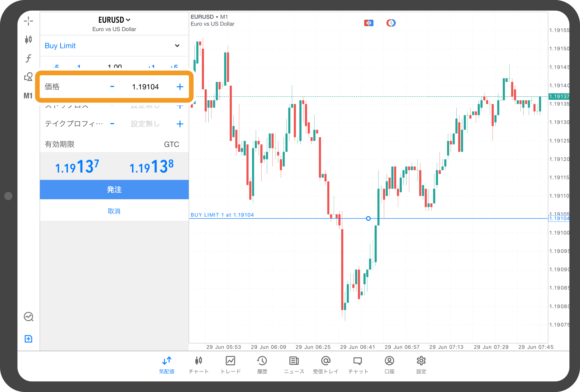
Task: Open the Buy Limit order type dropdown
Action: pyautogui.click(x=114, y=46)
